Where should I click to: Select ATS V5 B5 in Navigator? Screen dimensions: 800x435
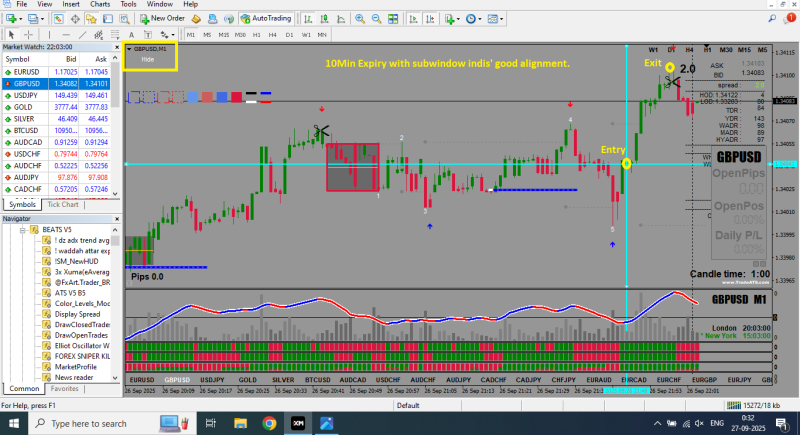tap(70, 293)
